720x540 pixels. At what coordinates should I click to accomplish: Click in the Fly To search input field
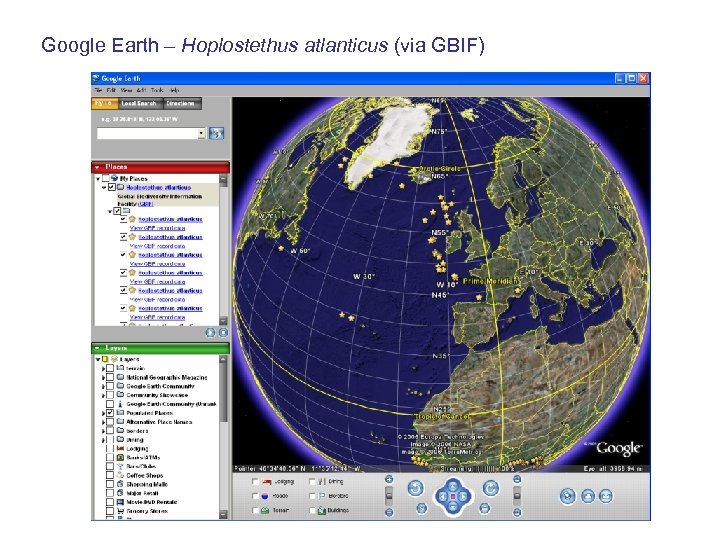(147, 133)
